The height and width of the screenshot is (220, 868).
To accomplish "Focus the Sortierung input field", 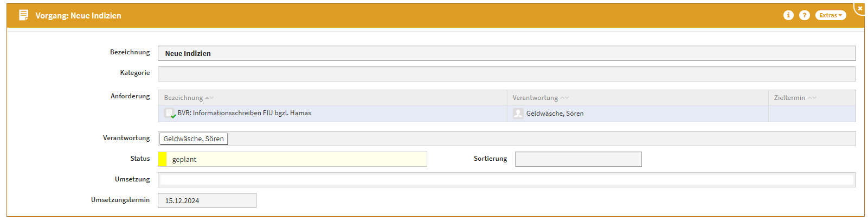I will 578,159.
